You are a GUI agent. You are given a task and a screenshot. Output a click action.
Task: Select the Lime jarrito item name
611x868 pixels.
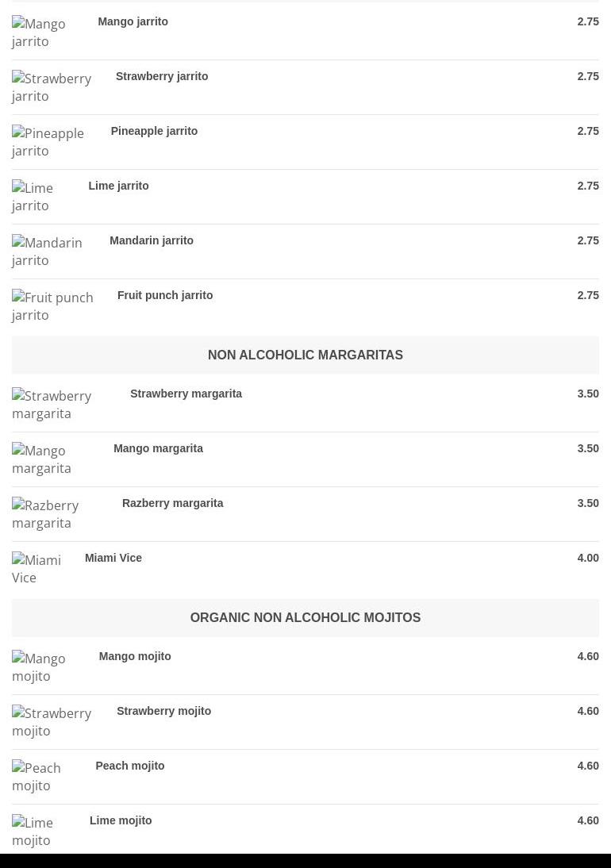pos(118,186)
